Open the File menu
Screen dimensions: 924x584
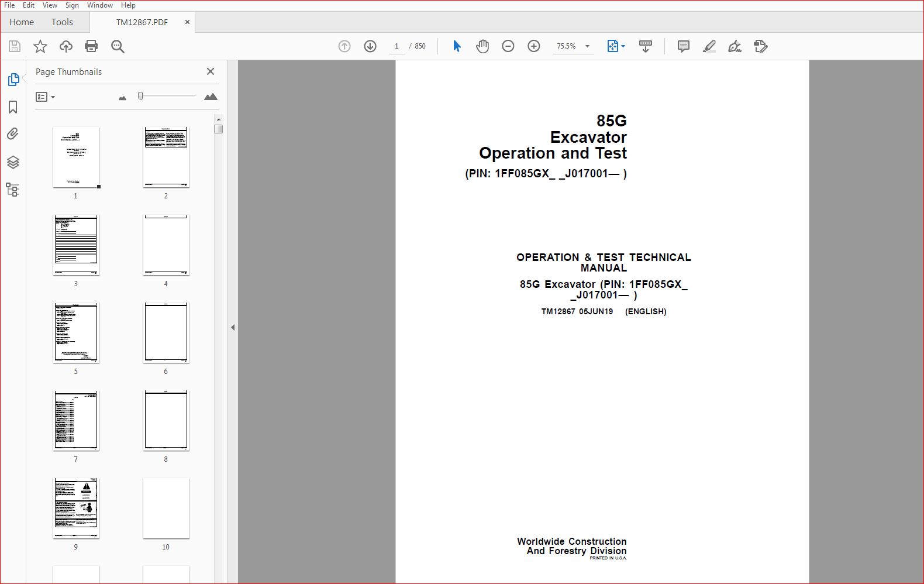(9, 5)
